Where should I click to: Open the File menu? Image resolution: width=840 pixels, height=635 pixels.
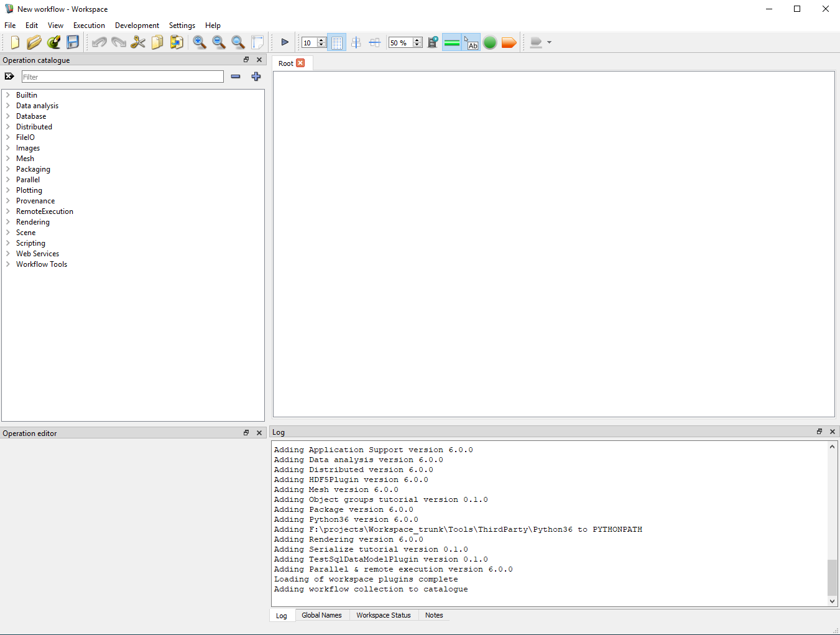tap(10, 25)
